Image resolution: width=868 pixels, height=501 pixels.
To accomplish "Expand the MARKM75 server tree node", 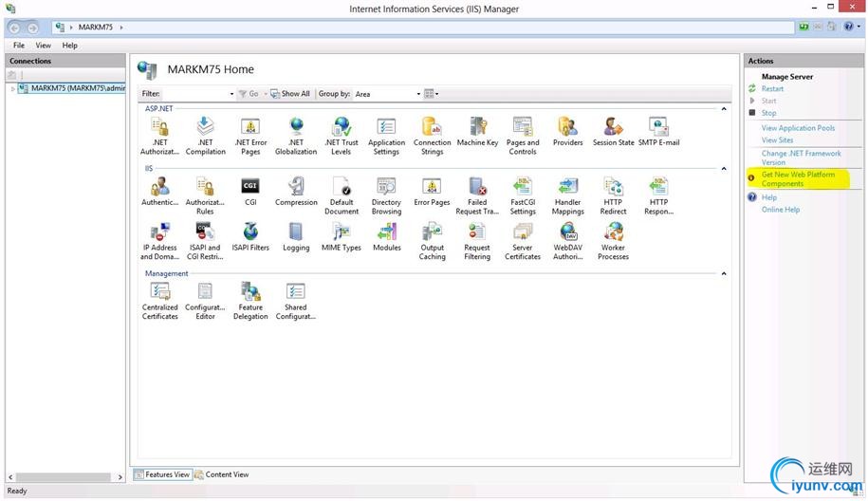I will (x=12, y=89).
